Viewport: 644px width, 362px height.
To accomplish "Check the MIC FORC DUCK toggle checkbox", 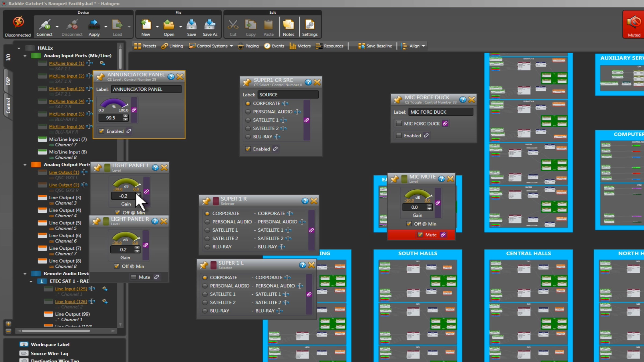I will pos(399,124).
